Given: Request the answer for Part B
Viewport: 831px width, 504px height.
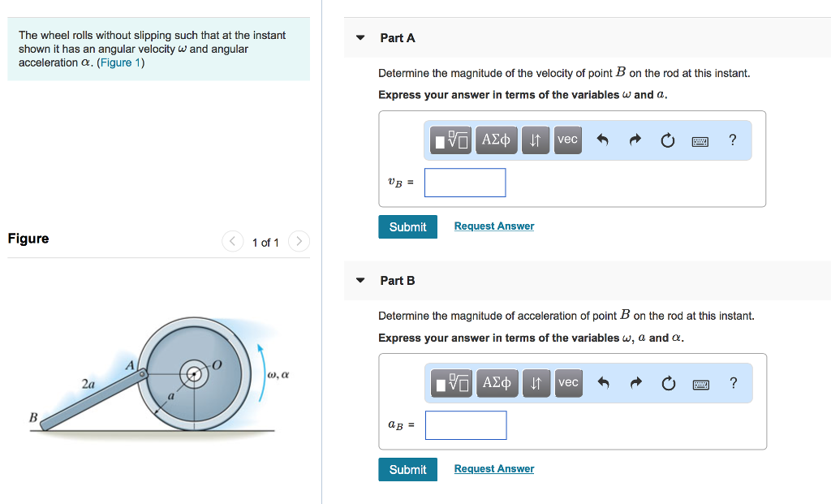Looking at the screenshot, I should [x=493, y=468].
